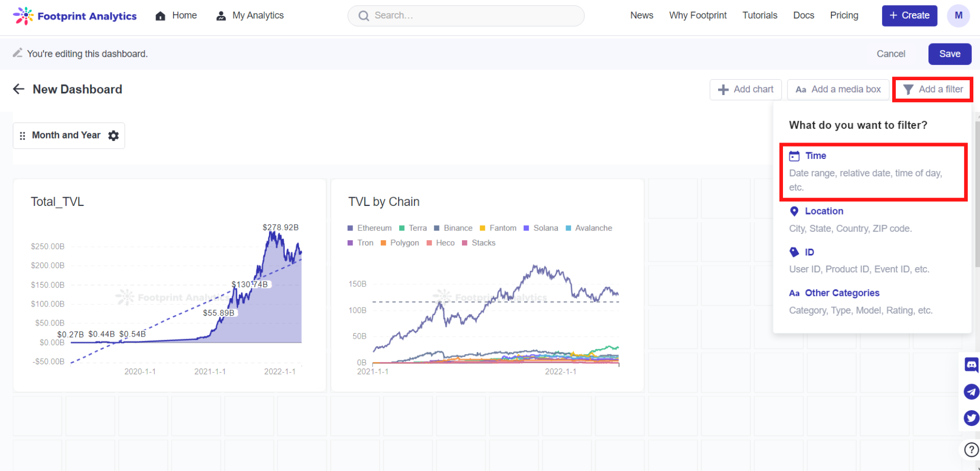
Task: Open the Add a filter dropdown
Action: 933,89
